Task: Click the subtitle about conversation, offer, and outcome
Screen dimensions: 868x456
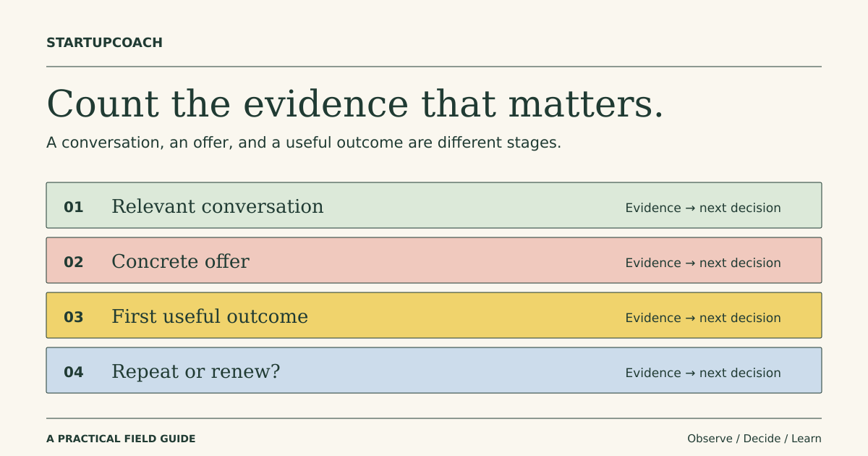Action: pyautogui.click(x=304, y=143)
